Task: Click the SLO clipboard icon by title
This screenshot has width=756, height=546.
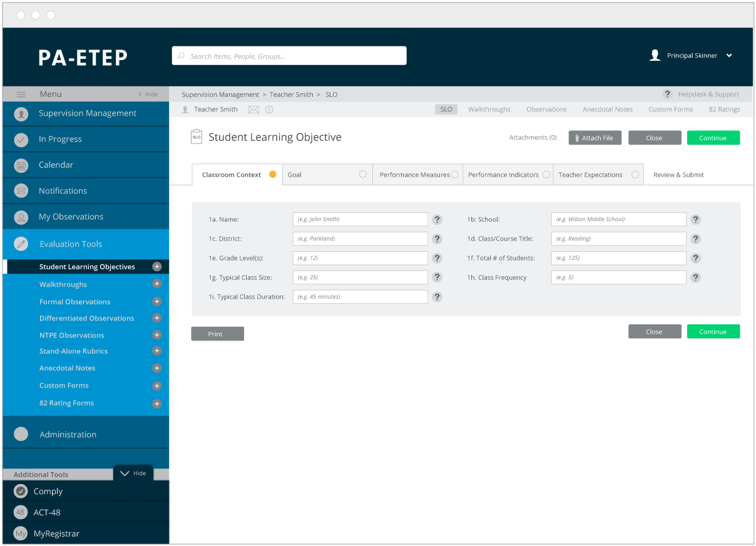Action: click(x=197, y=137)
